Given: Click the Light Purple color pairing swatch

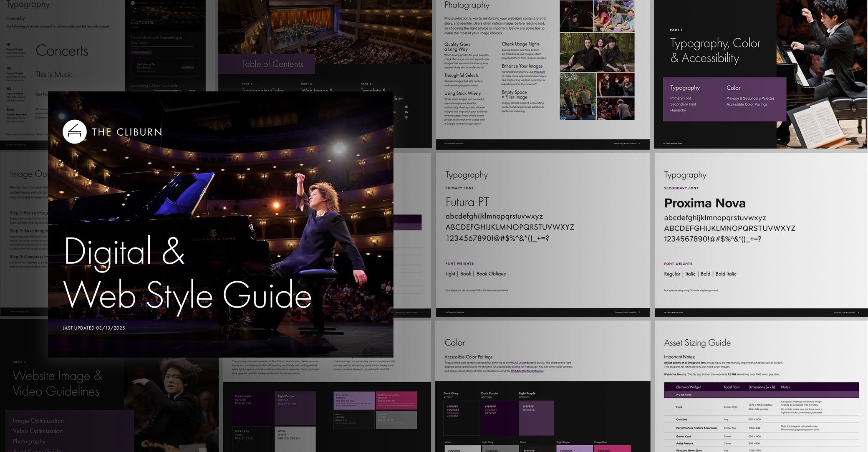Looking at the screenshot, I should 536,418.
